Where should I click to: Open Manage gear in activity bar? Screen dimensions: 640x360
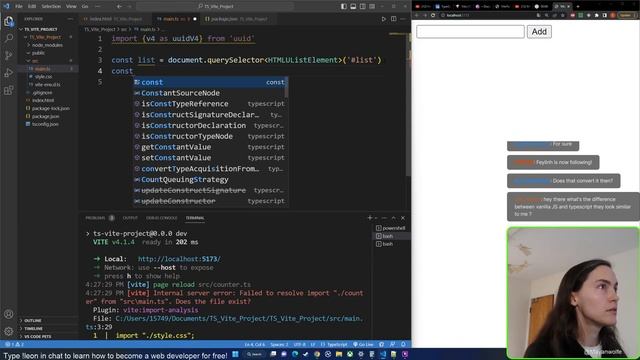(9, 331)
